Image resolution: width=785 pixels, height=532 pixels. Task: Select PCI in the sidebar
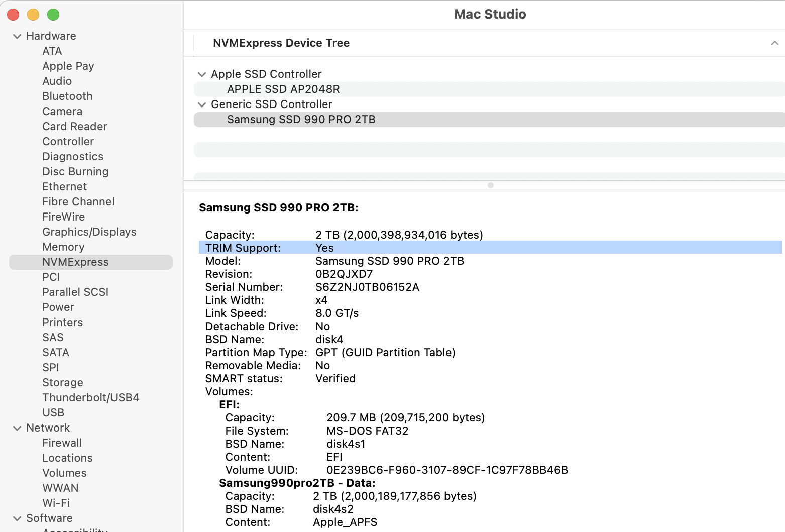[x=51, y=277]
